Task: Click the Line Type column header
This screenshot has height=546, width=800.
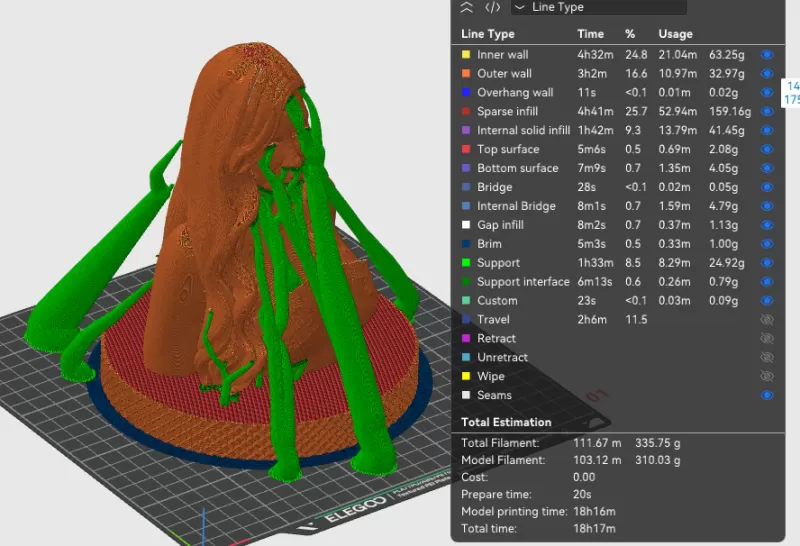Action: point(488,34)
